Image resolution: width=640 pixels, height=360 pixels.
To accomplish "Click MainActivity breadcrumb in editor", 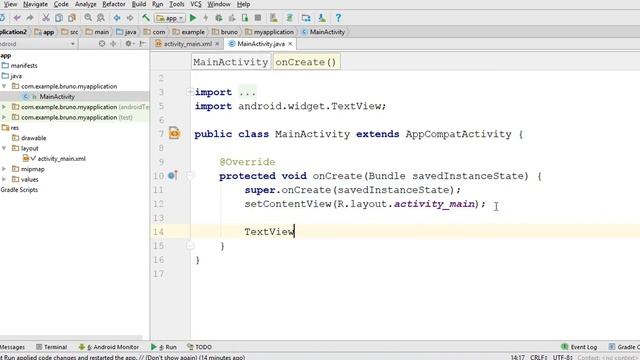I will click(x=231, y=62).
